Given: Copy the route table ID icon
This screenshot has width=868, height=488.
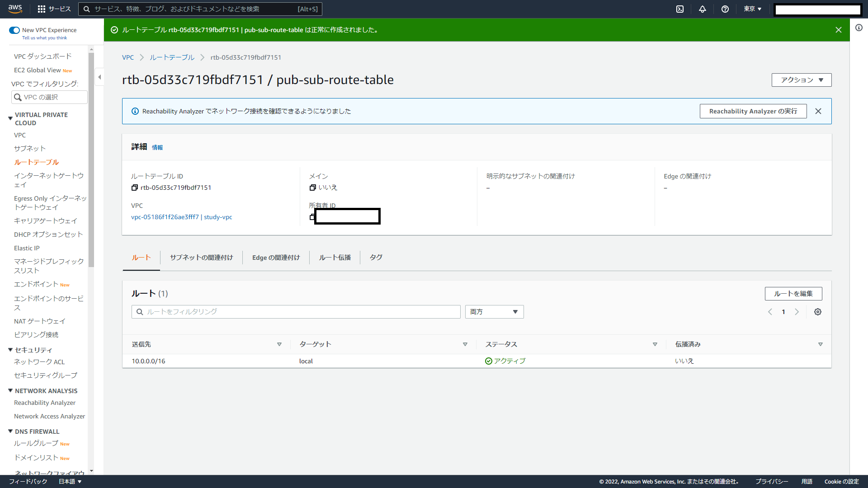Looking at the screenshot, I should tap(134, 188).
